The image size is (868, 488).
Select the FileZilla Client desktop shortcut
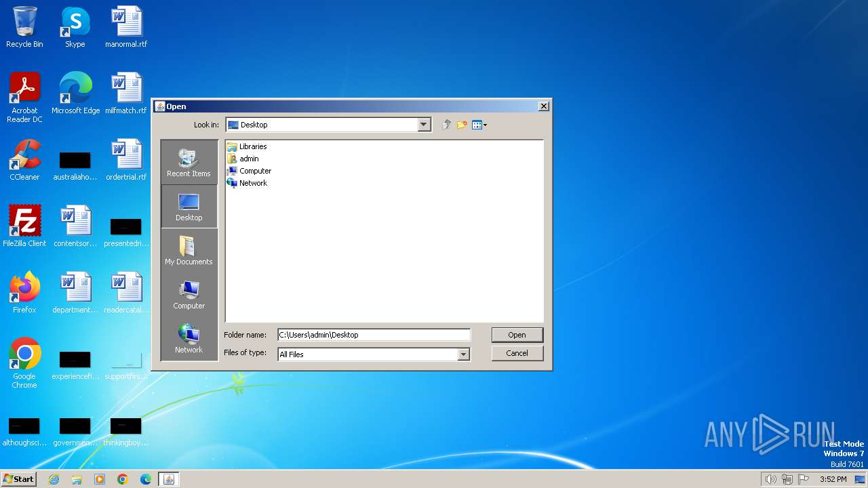[24, 226]
